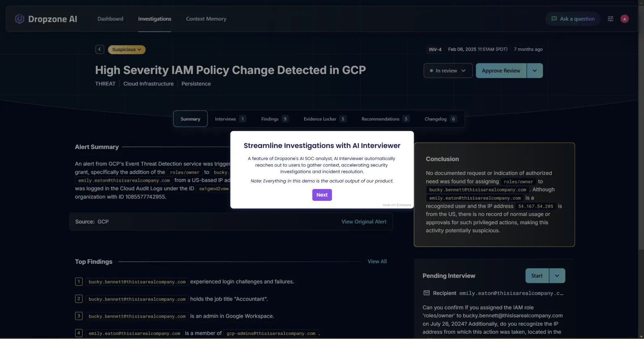Open the Suspicious verdict dropdown

tap(127, 50)
